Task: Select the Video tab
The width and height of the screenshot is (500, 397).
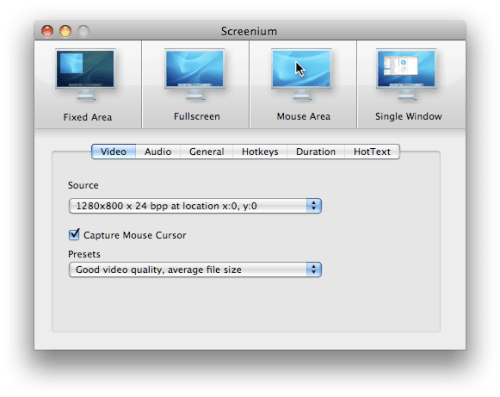Action: click(x=114, y=152)
